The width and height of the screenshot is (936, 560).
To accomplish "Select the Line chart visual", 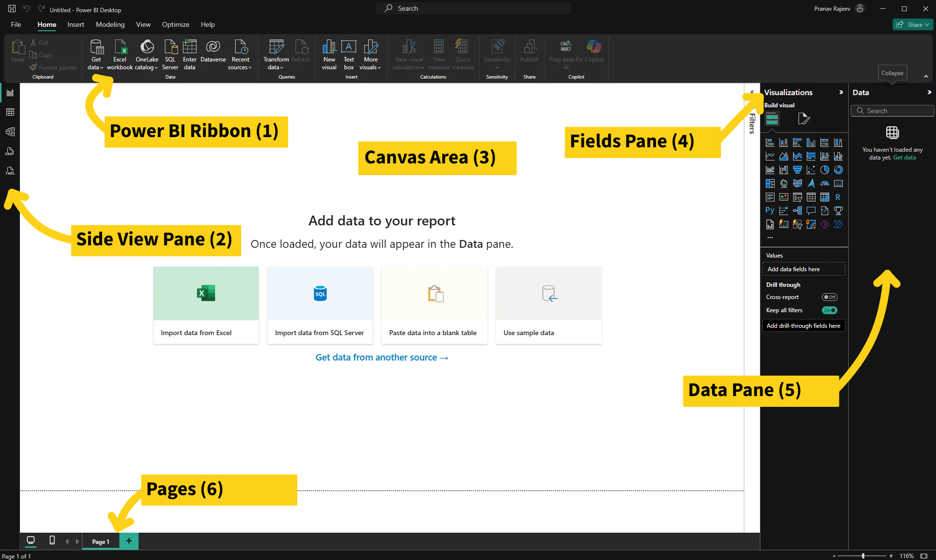I will tap(770, 156).
